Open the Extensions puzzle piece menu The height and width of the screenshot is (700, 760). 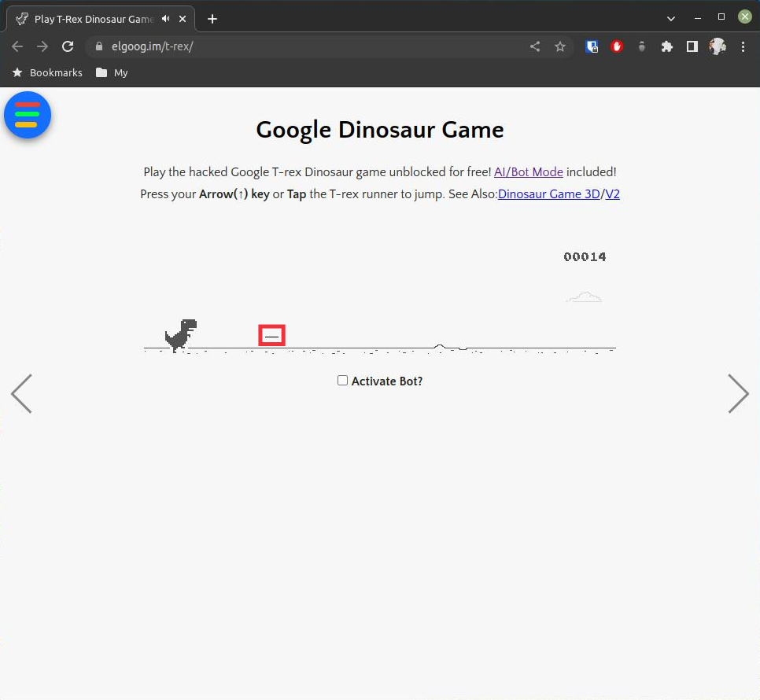[x=667, y=46]
